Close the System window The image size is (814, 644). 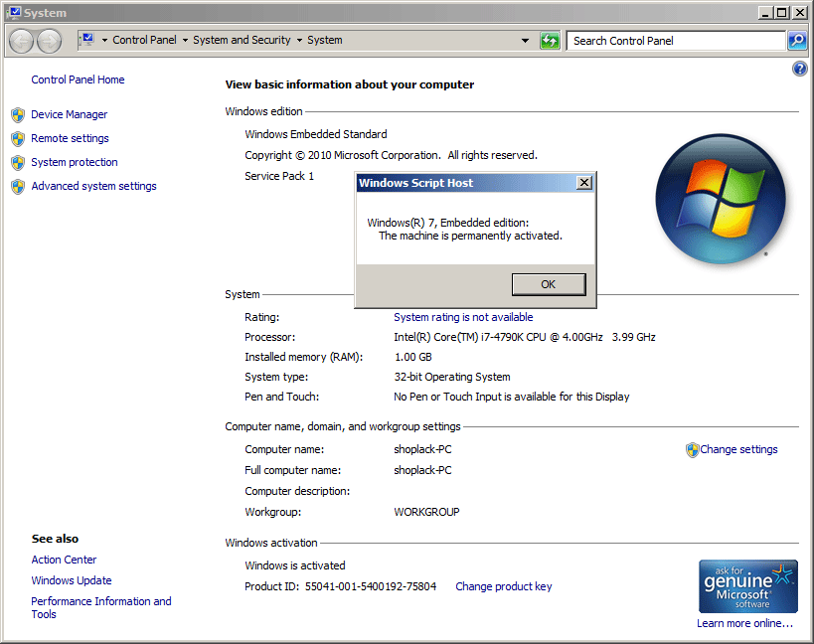799,13
